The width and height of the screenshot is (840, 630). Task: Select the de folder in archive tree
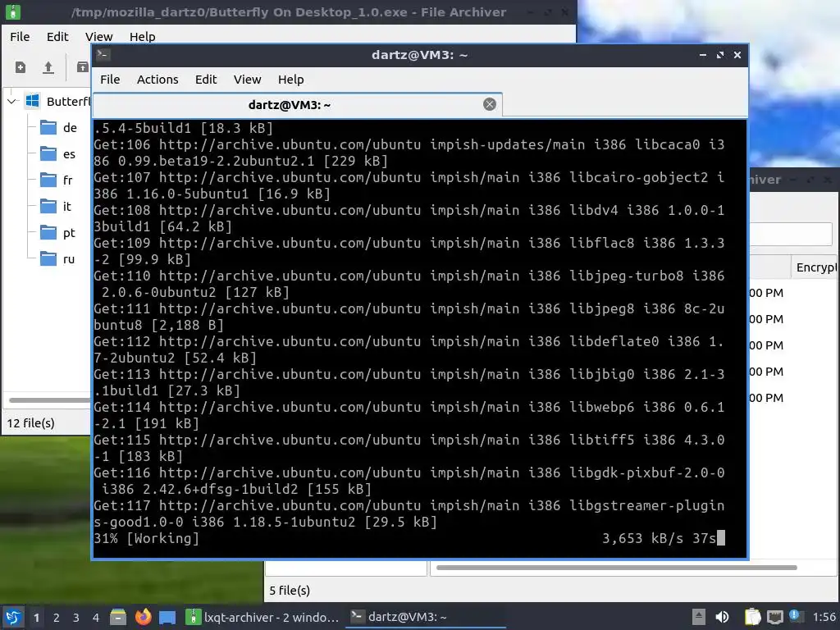point(59,127)
